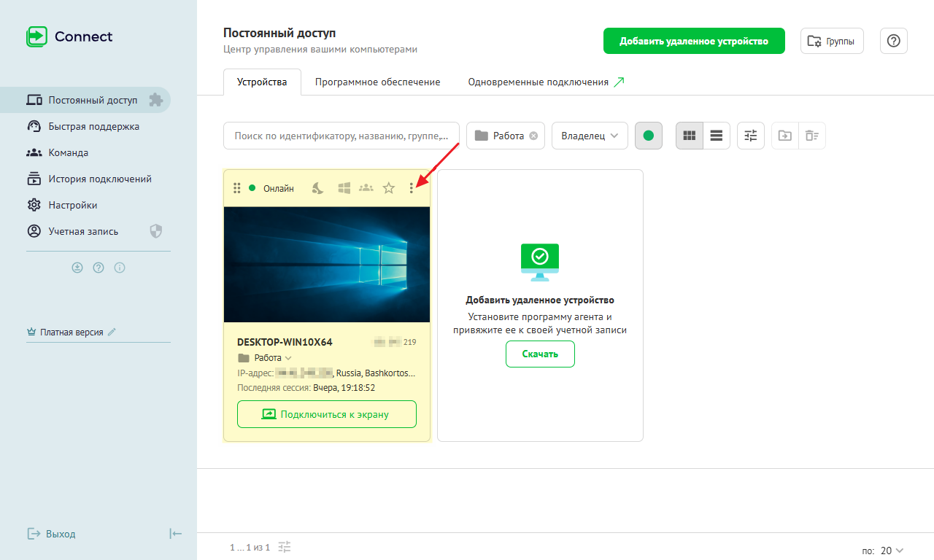Open the items per page dropdown
Screen dimensions: 934x560
tap(892, 551)
